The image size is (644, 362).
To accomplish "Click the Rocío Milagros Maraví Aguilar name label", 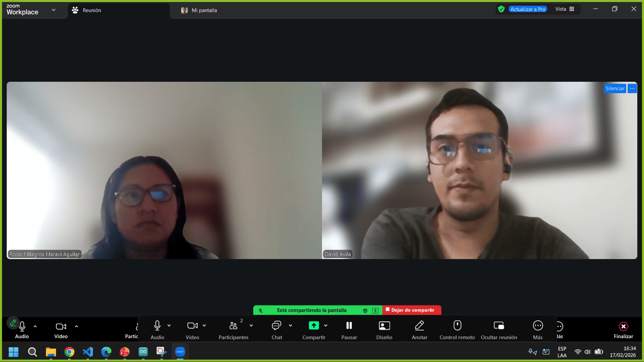I will coord(45,254).
